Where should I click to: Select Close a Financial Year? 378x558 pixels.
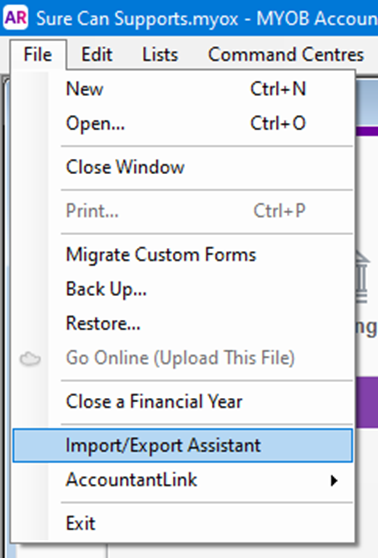coord(183,401)
